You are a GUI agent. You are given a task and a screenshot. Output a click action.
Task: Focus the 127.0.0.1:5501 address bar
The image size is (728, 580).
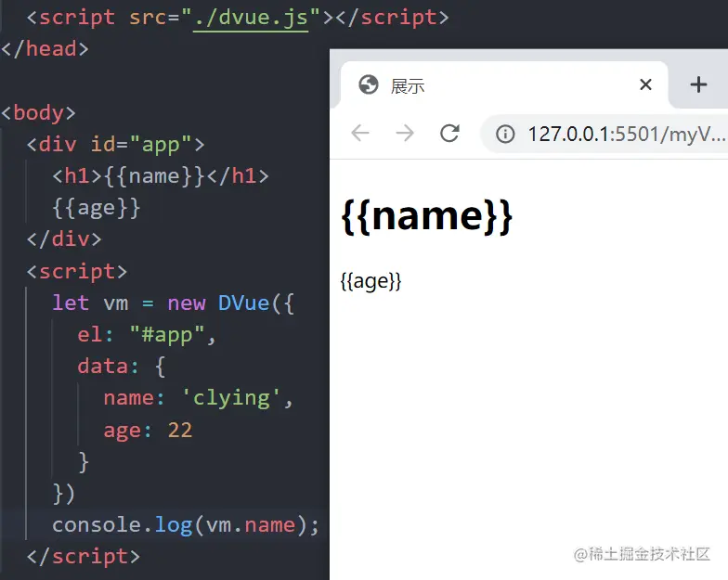click(x=604, y=134)
